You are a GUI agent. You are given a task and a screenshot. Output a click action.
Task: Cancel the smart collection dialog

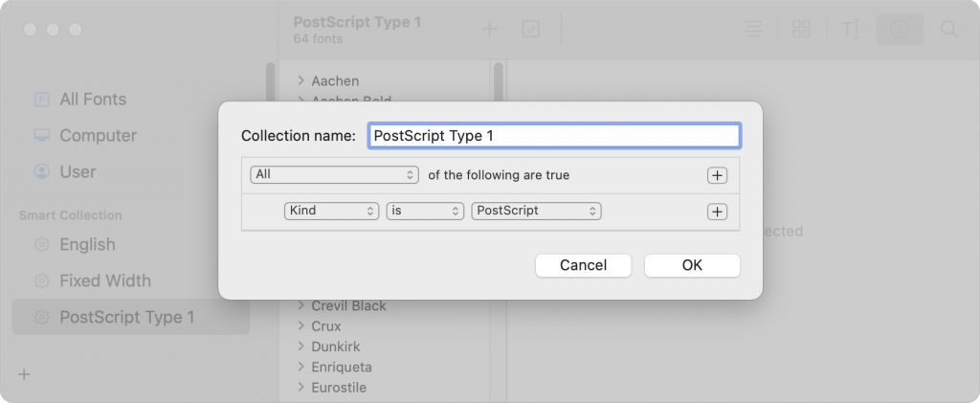(x=583, y=265)
